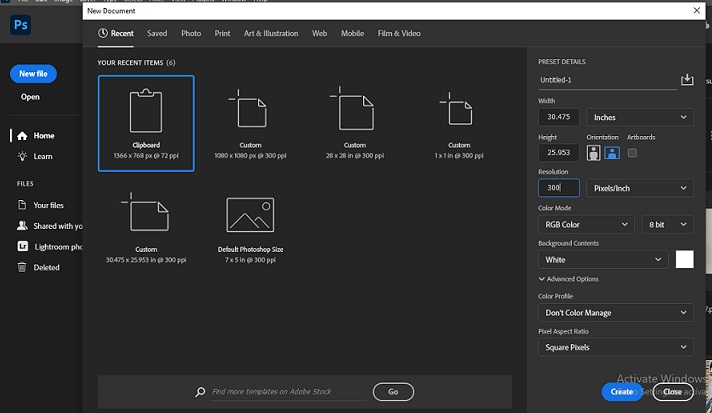Click the save preset icon beside Untitled-1
Screen dimensions: 712x413
coord(686,80)
